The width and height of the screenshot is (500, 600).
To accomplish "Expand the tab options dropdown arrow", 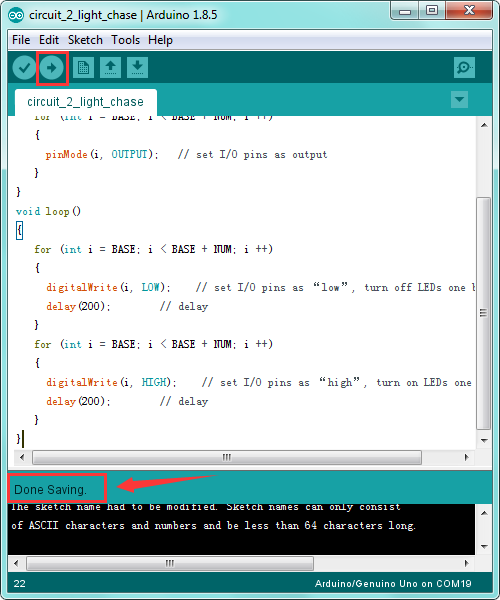I will tap(459, 99).
